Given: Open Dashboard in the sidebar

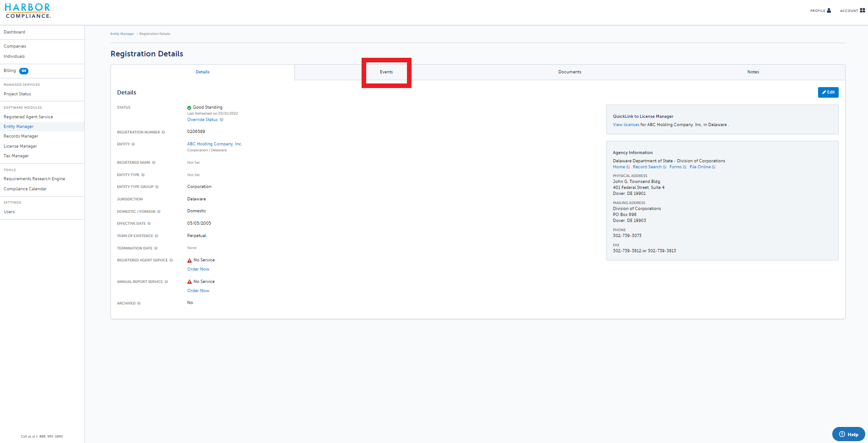Looking at the screenshot, I should pos(15,32).
